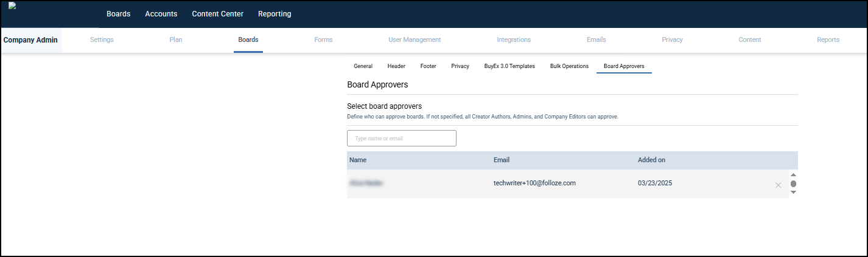Viewport: 868px width, 257px height.
Task: Focus the 'Type name or email' search field
Action: coord(401,139)
